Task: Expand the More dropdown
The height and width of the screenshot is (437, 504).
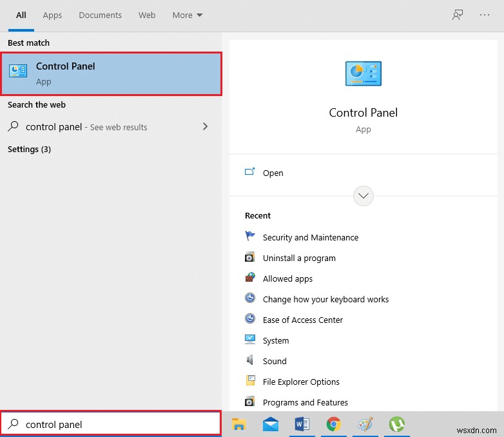Action: 188,15
